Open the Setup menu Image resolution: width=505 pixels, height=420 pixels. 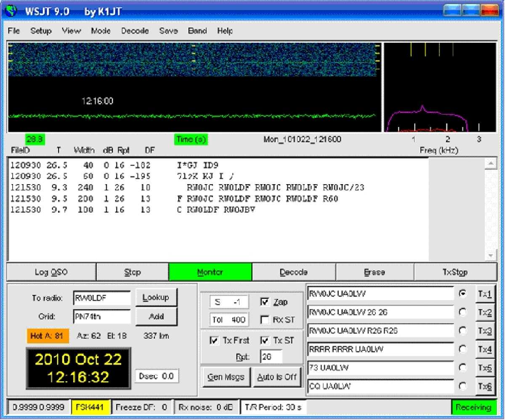41,31
